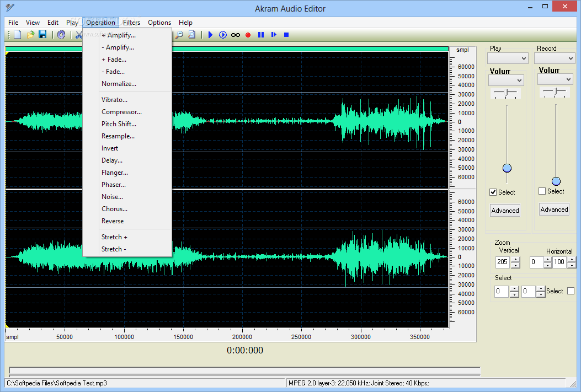Viewport: 581px width, 392px height.
Task: Click the gear settings toolbar icon
Action: 61,35
